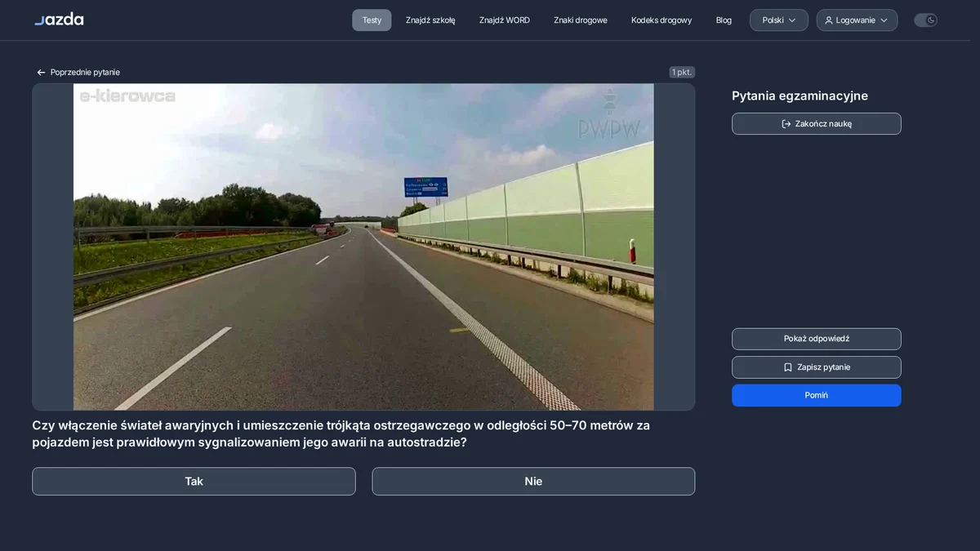Click the user icon next to Logowanie
980x551 pixels.
pyautogui.click(x=829, y=20)
